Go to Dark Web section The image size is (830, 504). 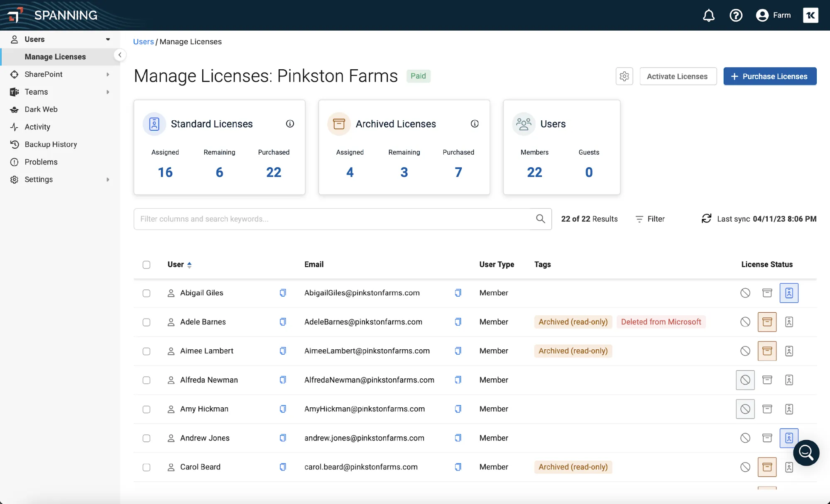pyautogui.click(x=41, y=110)
